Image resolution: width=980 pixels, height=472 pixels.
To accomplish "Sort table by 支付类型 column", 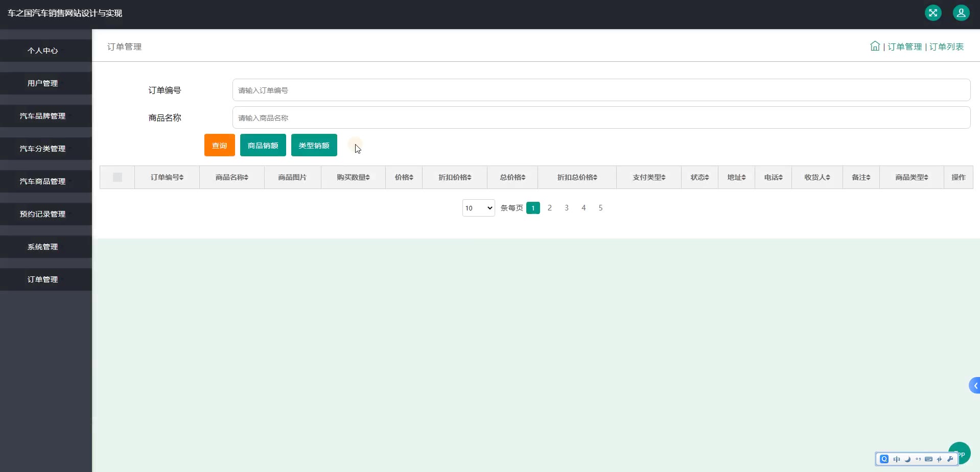I will (x=649, y=177).
